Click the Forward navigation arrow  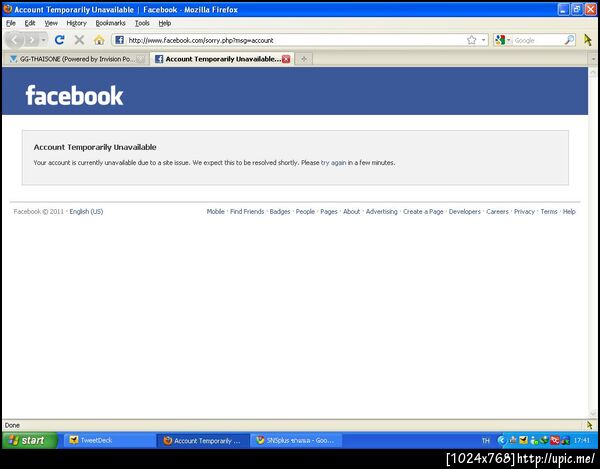click(x=32, y=40)
